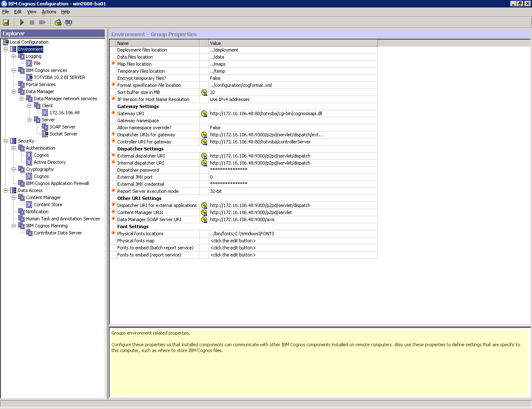Collapse the IBM Cognos services node
Image resolution: width=532 pixels, height=409 pixels.
pos(14,70)
